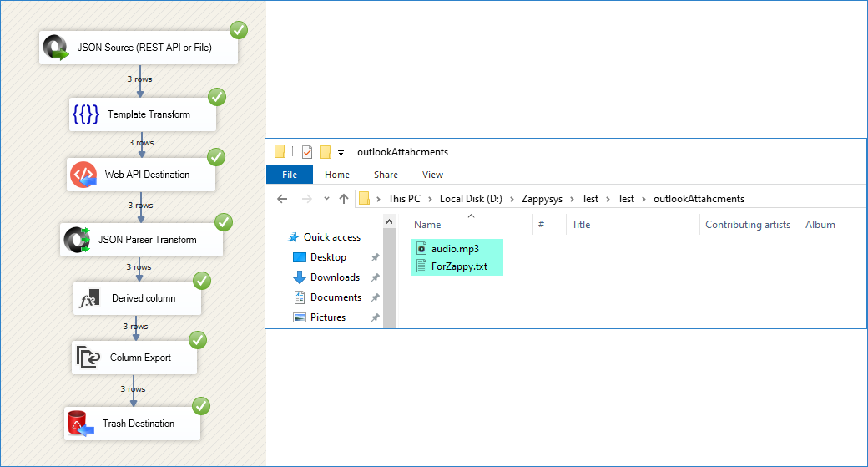Click the Web API Destination icon
The height and width of the screenshot is (467, 868).
[83, 175]
